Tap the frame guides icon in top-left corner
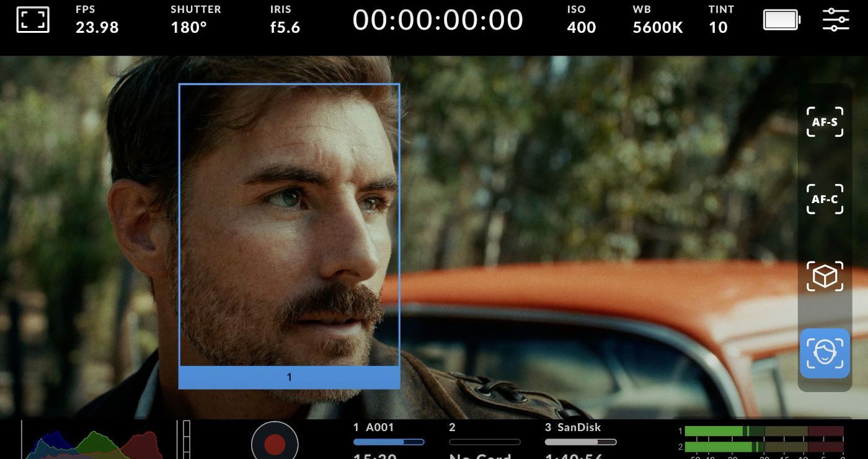 click(32, 20)
